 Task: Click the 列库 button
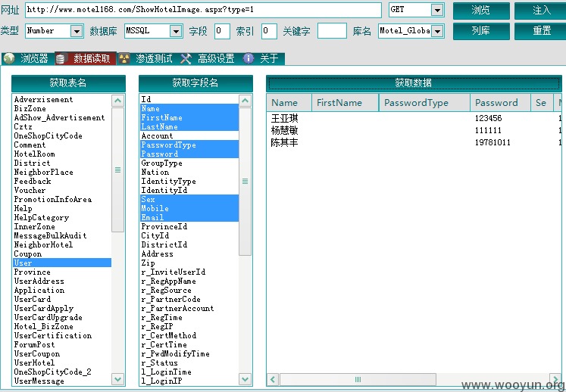coord(481,31)
